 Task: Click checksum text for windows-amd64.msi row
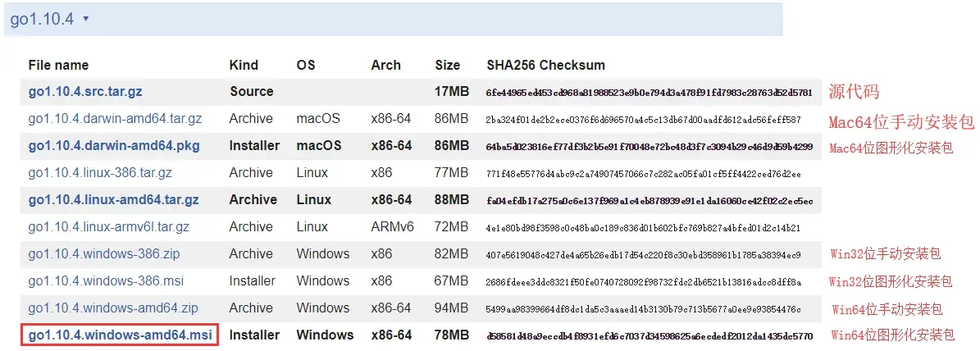pos(650,336)
